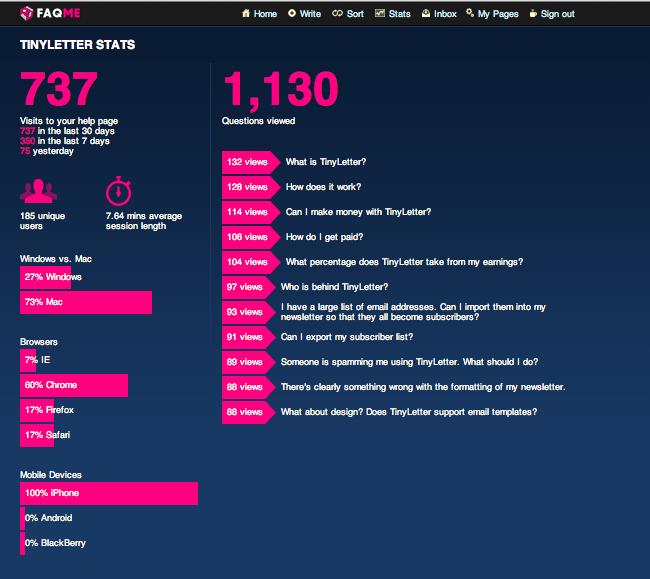650x579 pixels.
Task: Click the '73% Mac' bar
Action: [x=86, y=302]
